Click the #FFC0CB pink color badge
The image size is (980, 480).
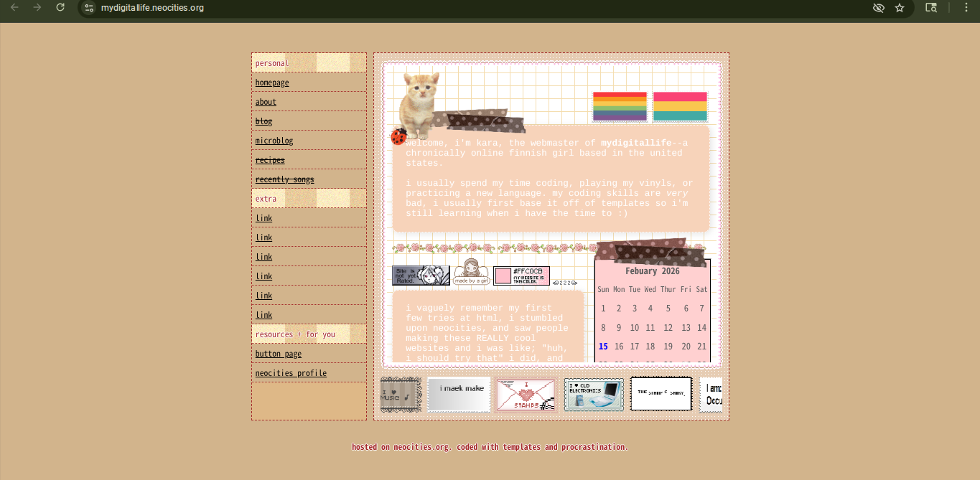521,276
